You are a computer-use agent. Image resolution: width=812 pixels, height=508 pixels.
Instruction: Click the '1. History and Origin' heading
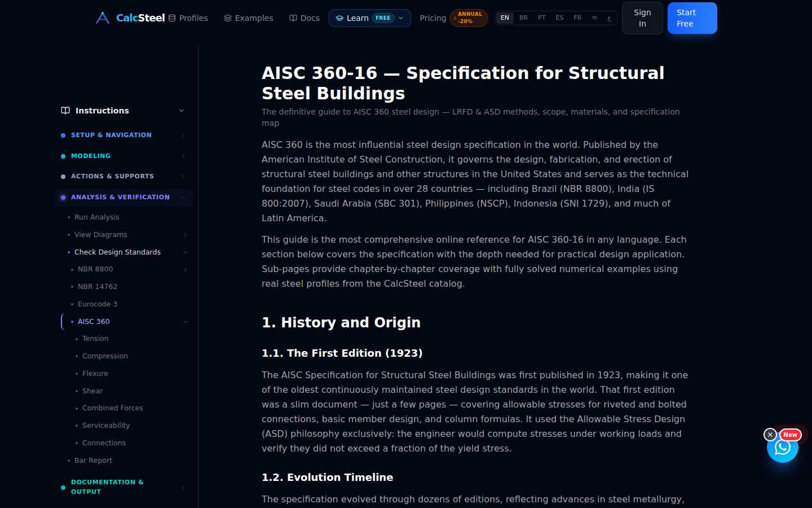click(x=341, y=322)
